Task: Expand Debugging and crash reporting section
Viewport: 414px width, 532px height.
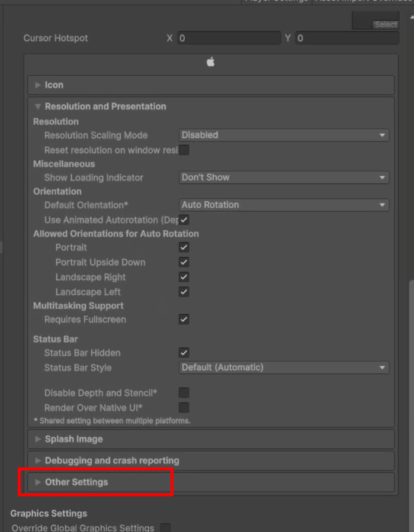Action: [111, 460]
